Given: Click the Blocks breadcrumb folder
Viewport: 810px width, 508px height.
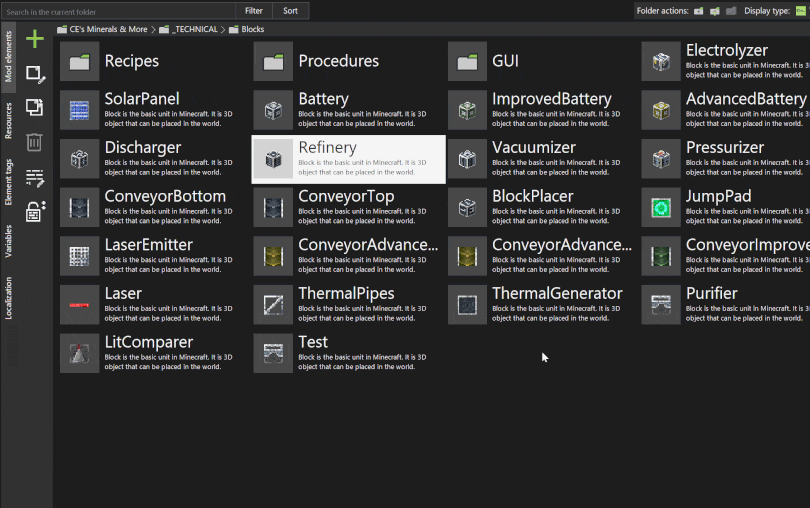Looking at the screenshot, I should pyautogui.click(x=247, y=29).
